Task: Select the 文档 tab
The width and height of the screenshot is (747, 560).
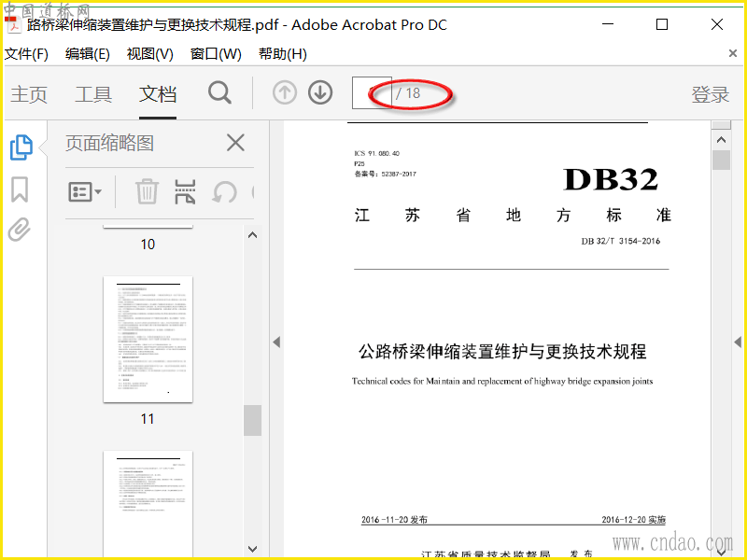Action: pyautogui.click(x=158, y=94)
